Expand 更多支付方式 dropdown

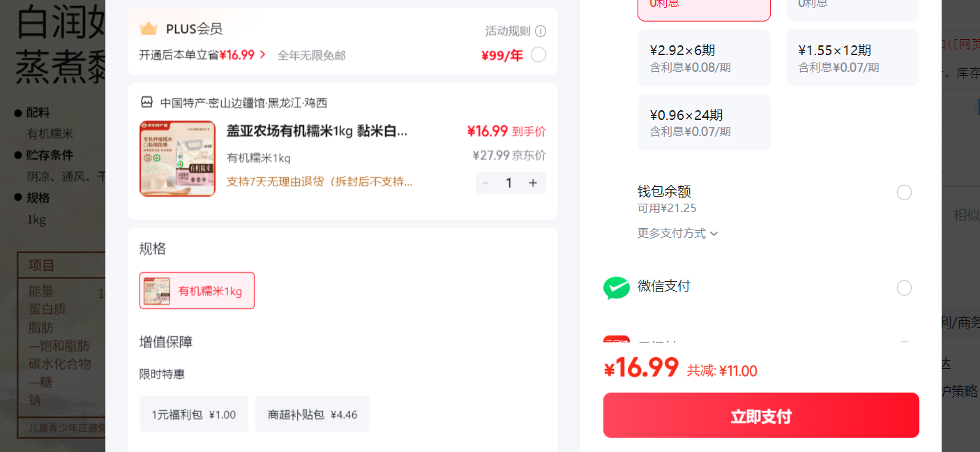tap(678, 233)
